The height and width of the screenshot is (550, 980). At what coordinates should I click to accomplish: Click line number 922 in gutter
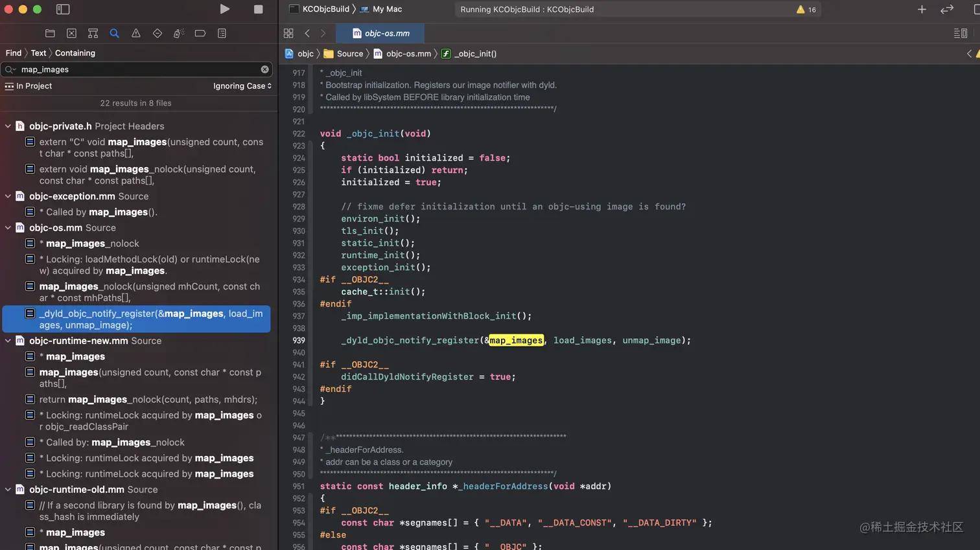[x=298, y=133]
